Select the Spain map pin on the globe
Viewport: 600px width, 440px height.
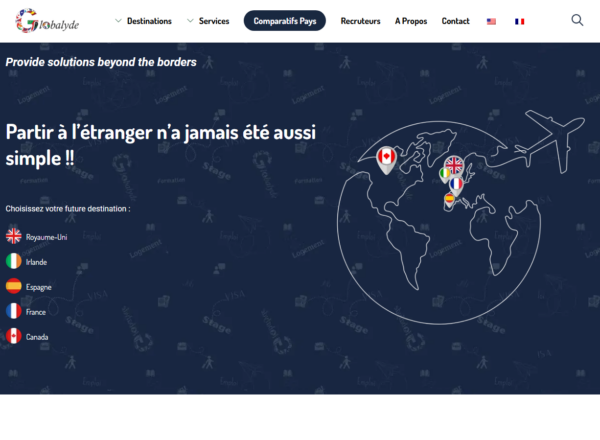tap(450, 200)
